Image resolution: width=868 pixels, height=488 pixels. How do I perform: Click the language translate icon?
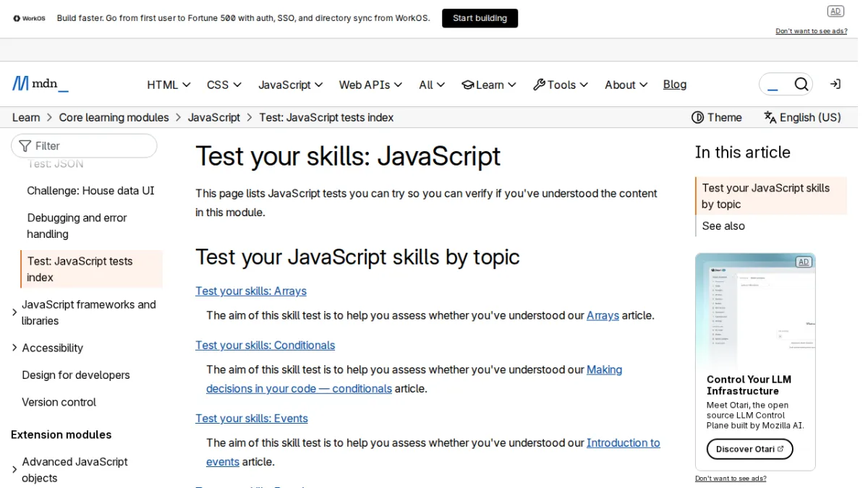[770, 117]
